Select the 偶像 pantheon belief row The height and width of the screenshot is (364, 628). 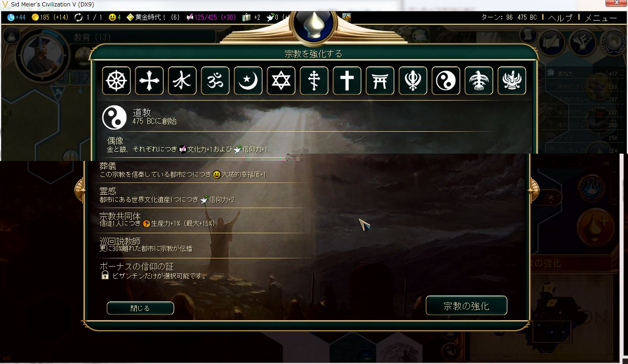[x=302, y=145]
